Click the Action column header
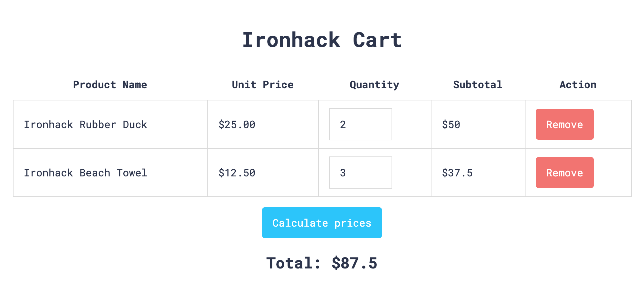This screenshot has width=644, height=291. pos(578,85)
